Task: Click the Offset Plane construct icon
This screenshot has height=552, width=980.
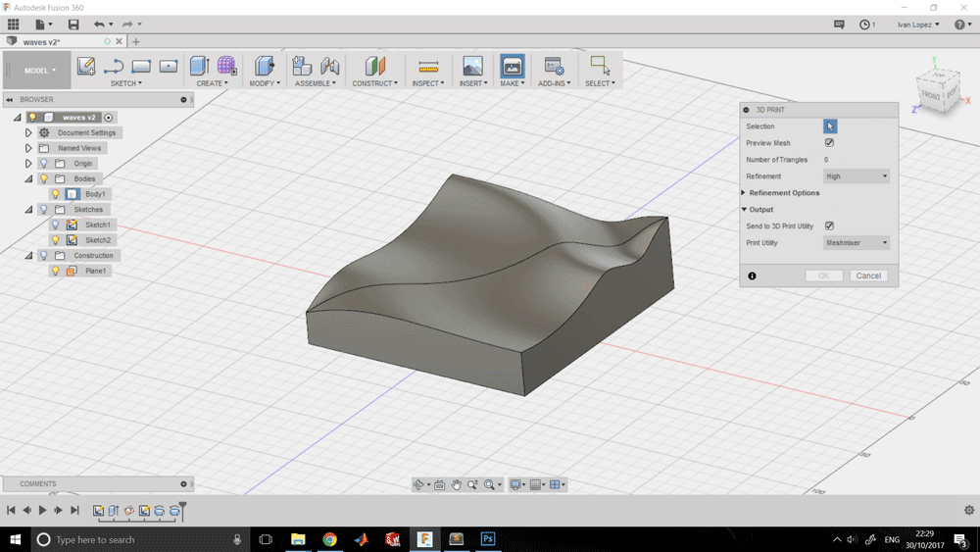Action: (374, 66)
